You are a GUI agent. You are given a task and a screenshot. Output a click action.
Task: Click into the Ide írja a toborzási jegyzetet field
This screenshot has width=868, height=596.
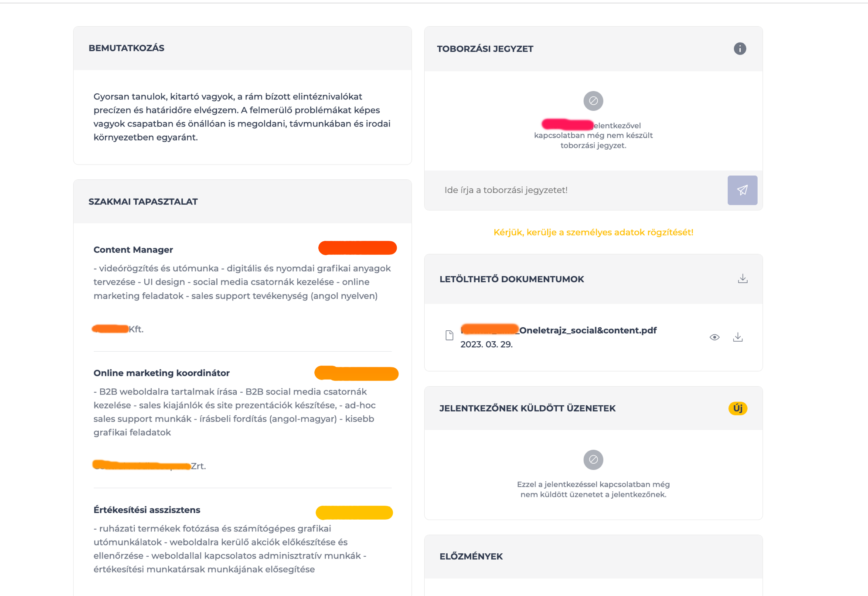(575, 190)
